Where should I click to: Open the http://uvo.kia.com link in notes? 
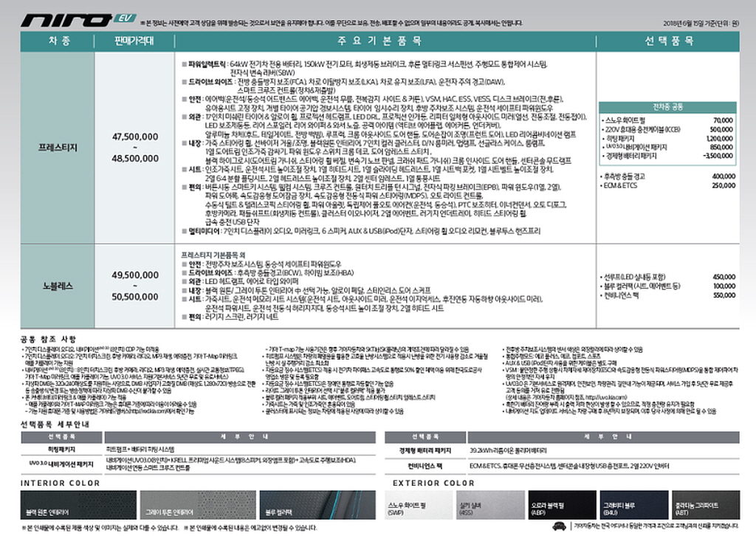tap(605, 398)
